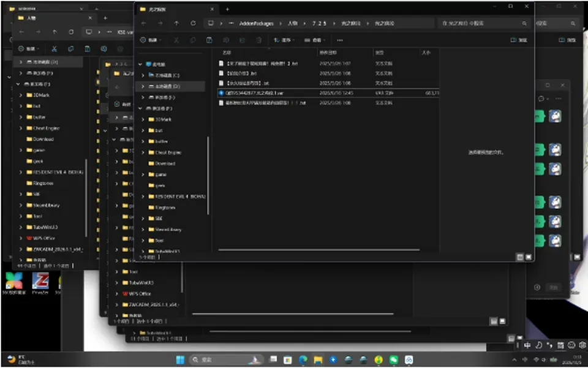The width and height of the screenshot is (588, 368).
Task: Open the three-dot more options menu in front Explorer
Action: point(340,40)
